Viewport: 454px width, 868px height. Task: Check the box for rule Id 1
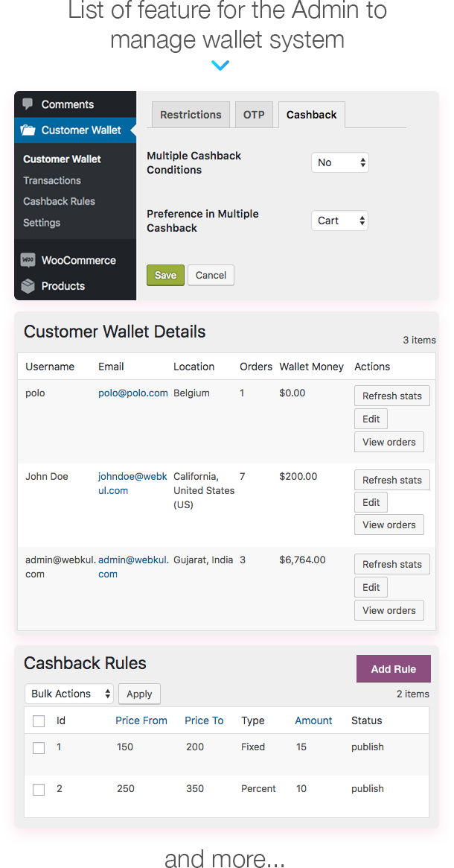(x=39, y=748)
